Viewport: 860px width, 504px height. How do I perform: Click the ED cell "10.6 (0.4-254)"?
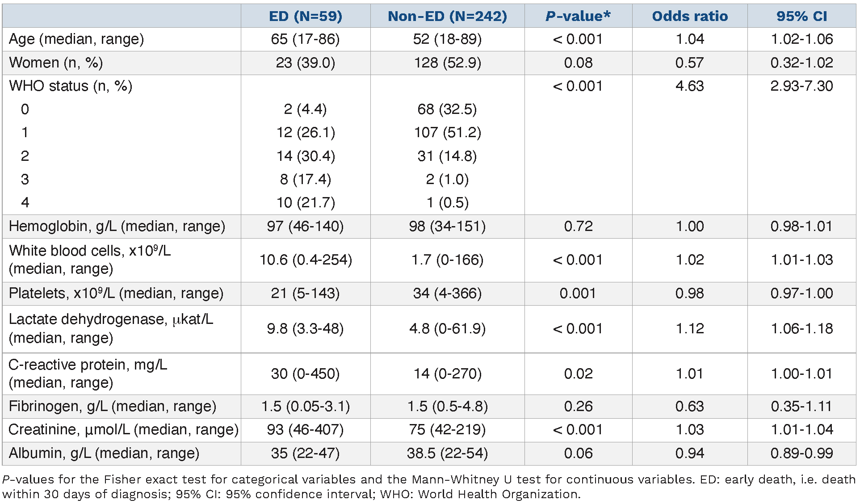306,260
